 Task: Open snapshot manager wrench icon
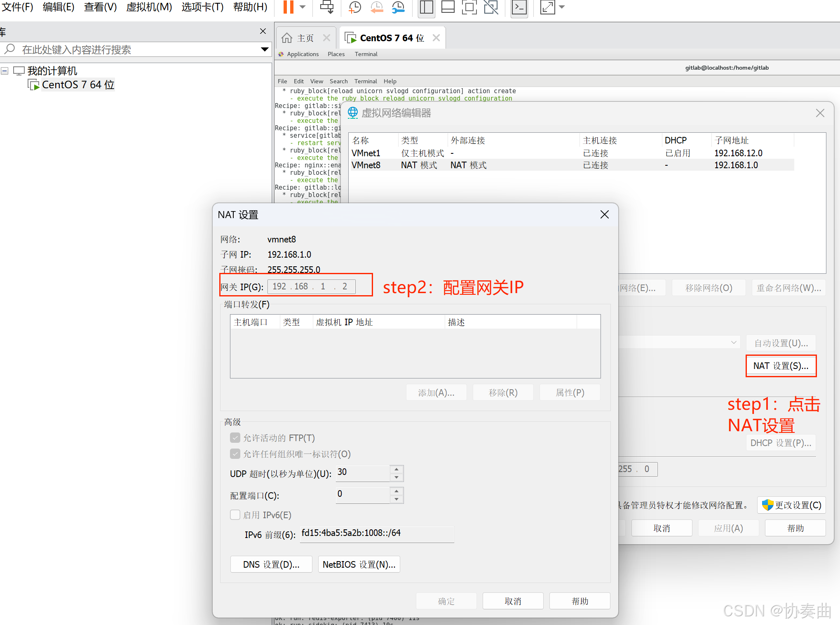[398, 7]
